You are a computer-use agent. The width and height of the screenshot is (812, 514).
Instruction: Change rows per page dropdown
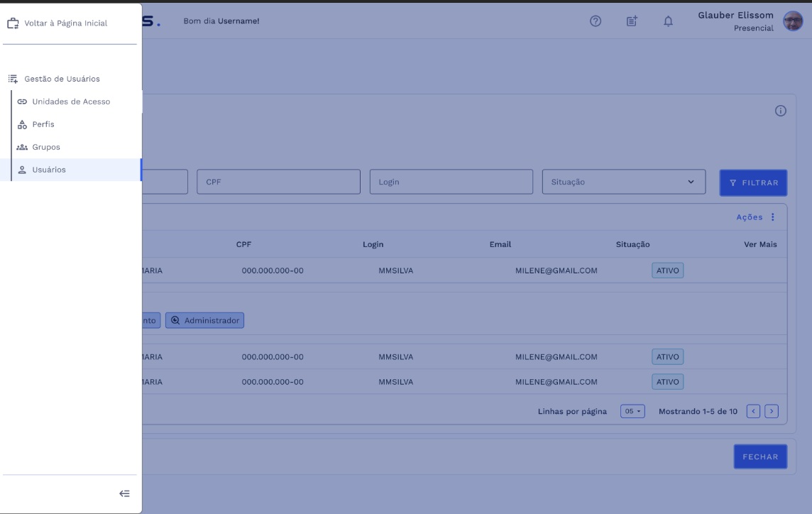[x=632, y=411]
